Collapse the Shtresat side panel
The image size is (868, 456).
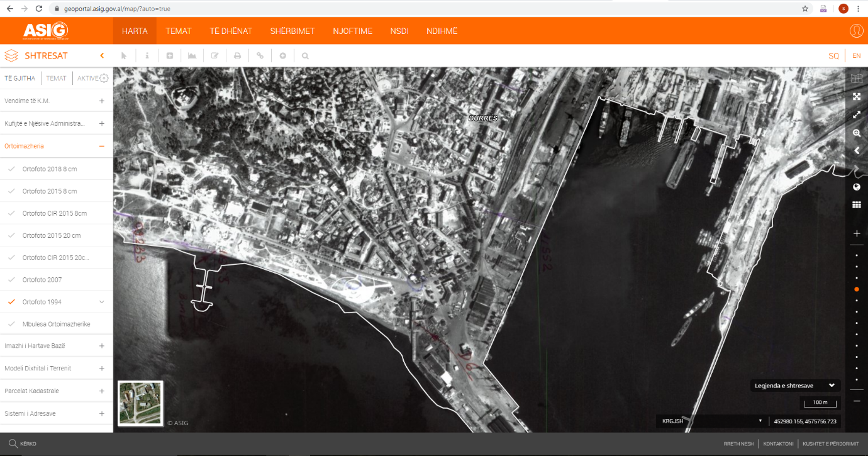[102, 55]
